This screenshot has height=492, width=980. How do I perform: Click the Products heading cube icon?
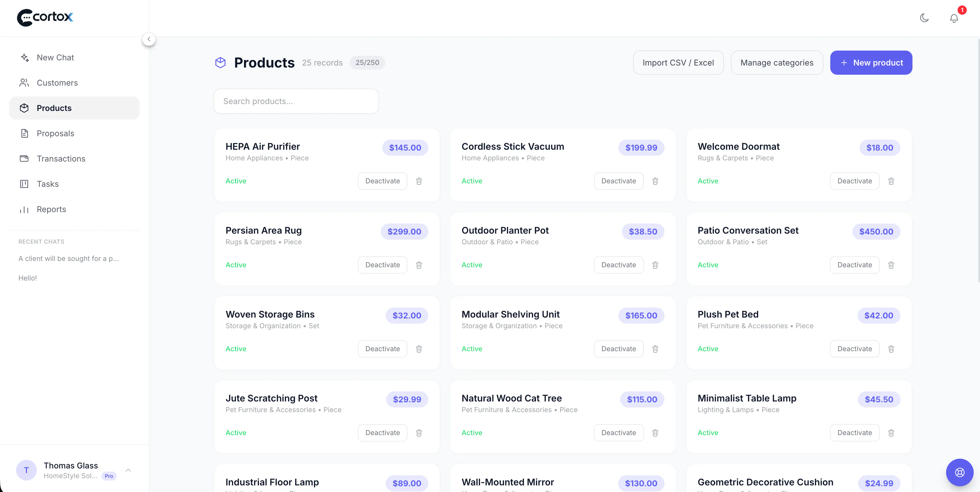tap(220, 63)
